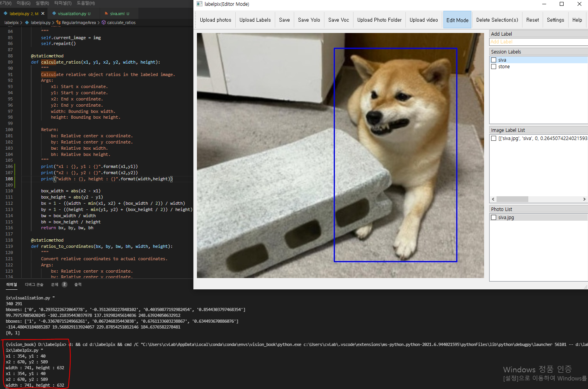Open Help in labelpix toolbar
This screenshot has width=588, height=389.
pyautogui.click(x=577, y=20)
